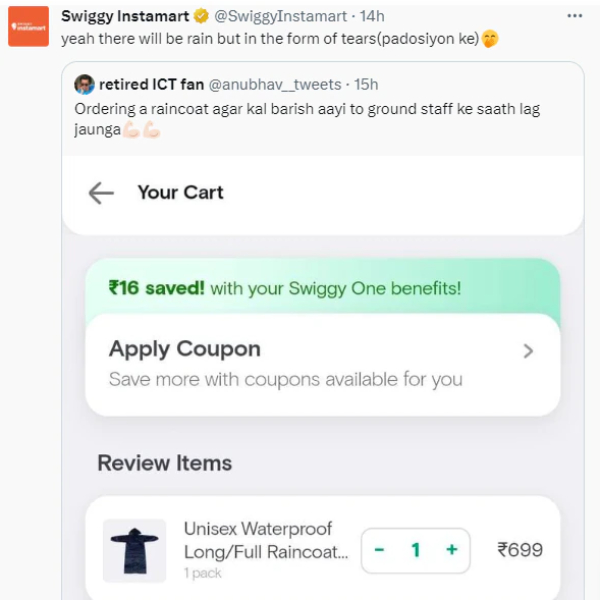
Task: Open the tweet's three-dot more menu
Action: (x=573, y=16)
